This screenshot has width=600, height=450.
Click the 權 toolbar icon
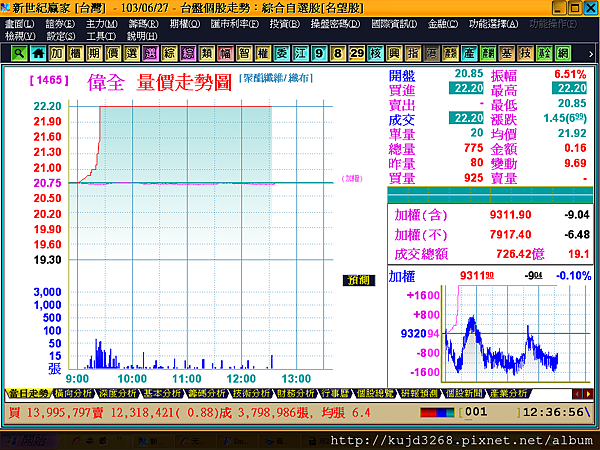263,53
